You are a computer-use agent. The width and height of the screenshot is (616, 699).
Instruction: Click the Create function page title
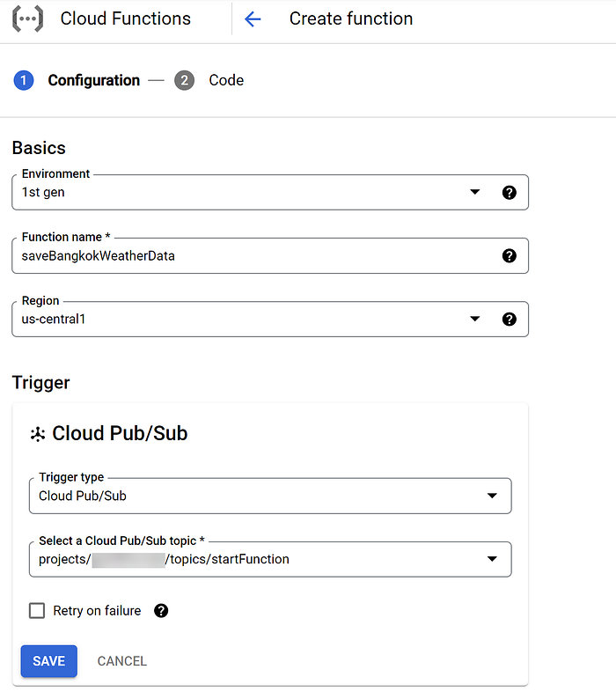[351, 18]
